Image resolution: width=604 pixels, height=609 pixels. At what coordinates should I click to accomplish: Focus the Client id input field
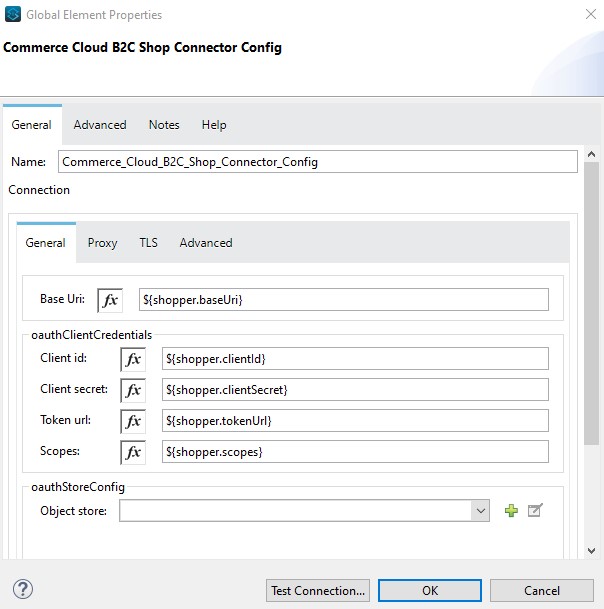[x=355, y=358]
